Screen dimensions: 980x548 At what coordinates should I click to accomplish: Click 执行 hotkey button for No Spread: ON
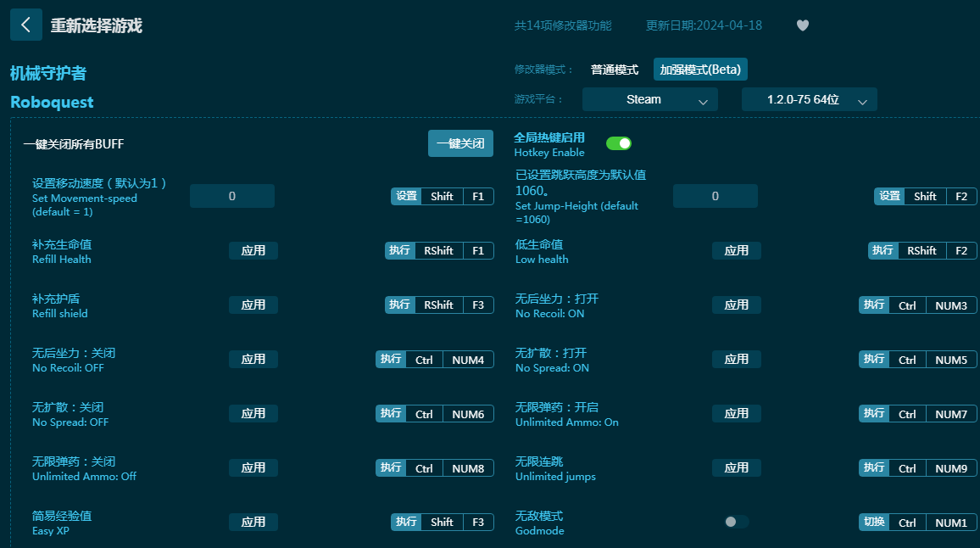pos(874,360)
